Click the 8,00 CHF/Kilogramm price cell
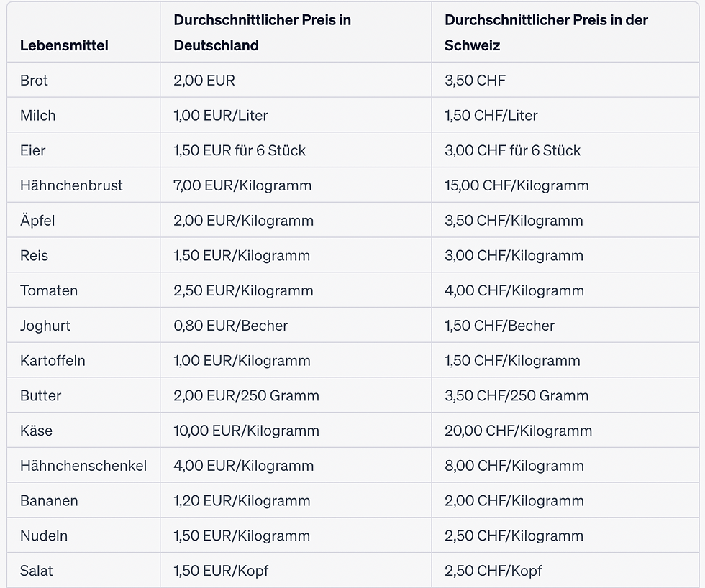This screenshot has width=705, height=588. (514, 466)
